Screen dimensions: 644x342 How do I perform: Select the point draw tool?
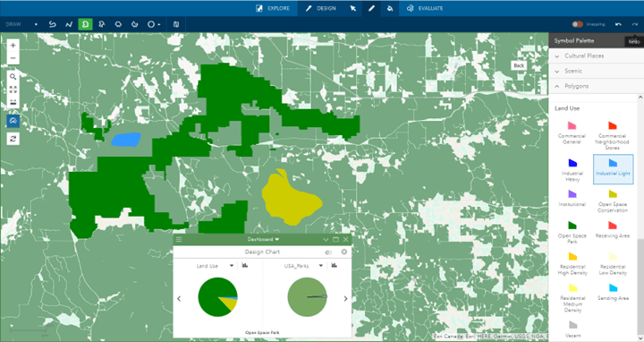pos(36,24)
